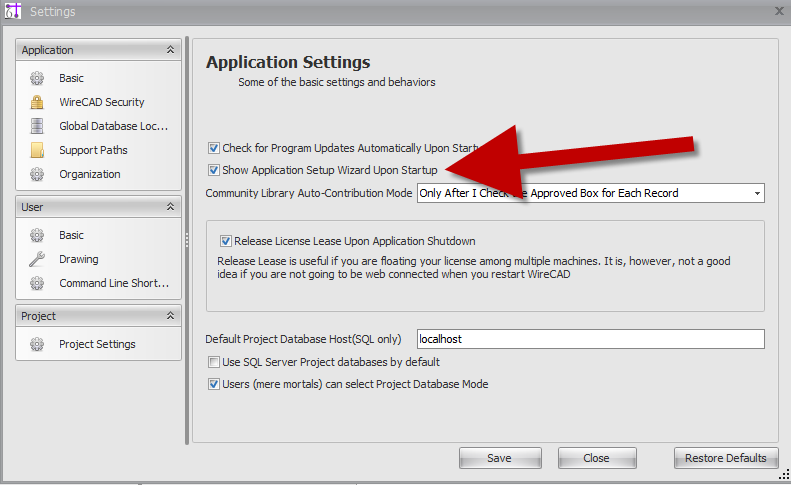Select Support Paths in Application group

click(x=93, y=150)
